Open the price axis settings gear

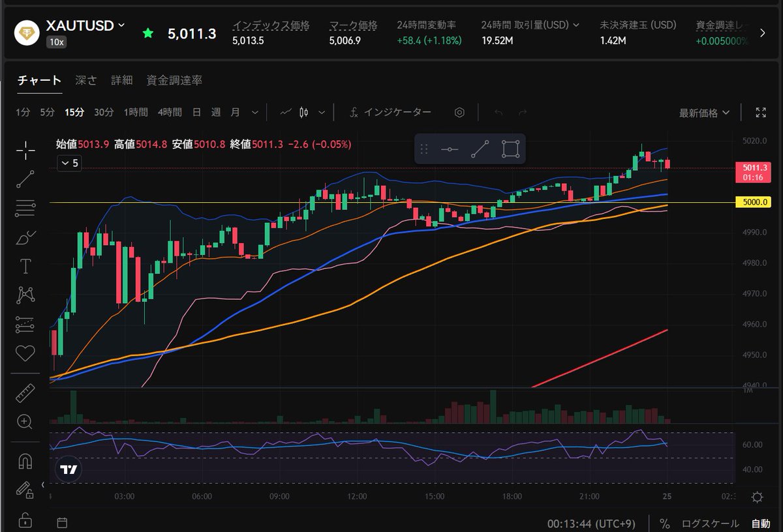point(757,497)
